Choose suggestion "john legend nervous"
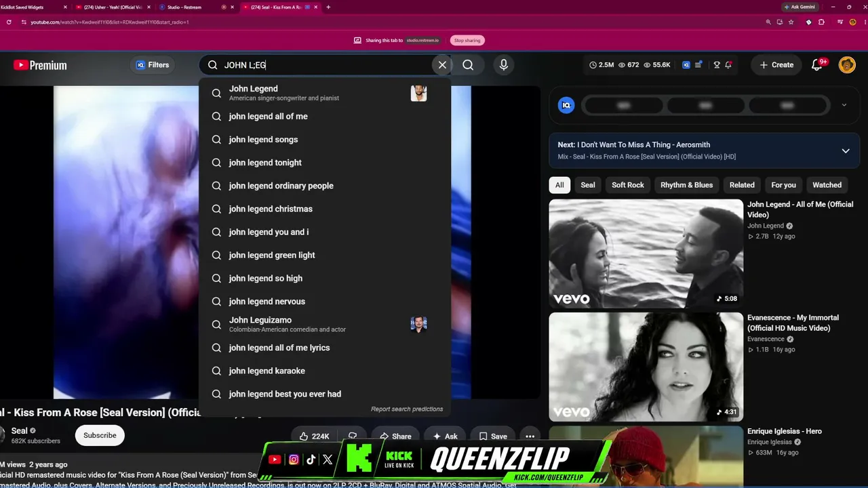 tap(325, 301)
